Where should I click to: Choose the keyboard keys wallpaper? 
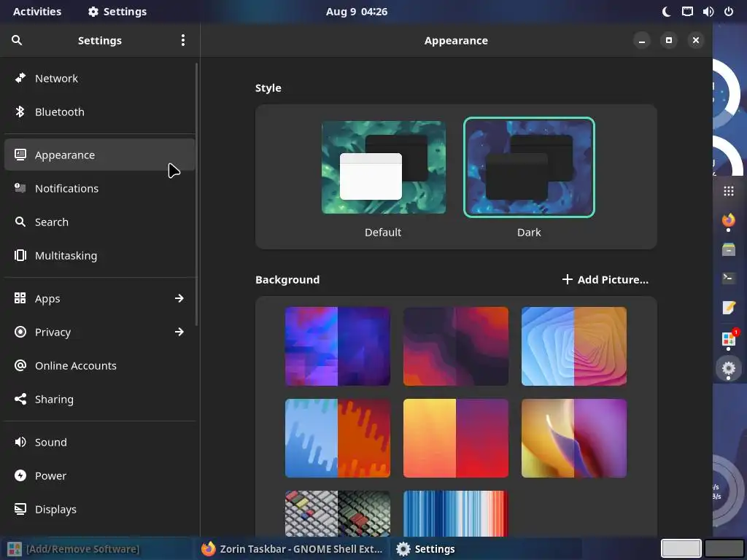coord(337,513)
